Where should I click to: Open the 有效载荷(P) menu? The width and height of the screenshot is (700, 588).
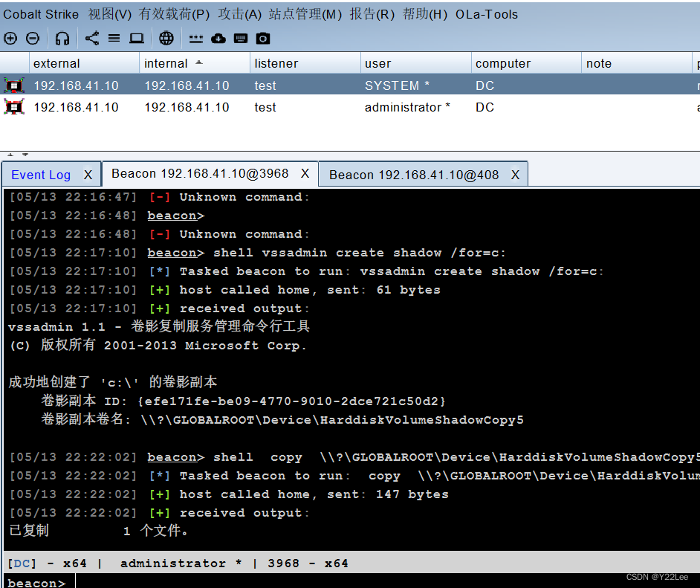pyautogui.click(x=174, y=14)
